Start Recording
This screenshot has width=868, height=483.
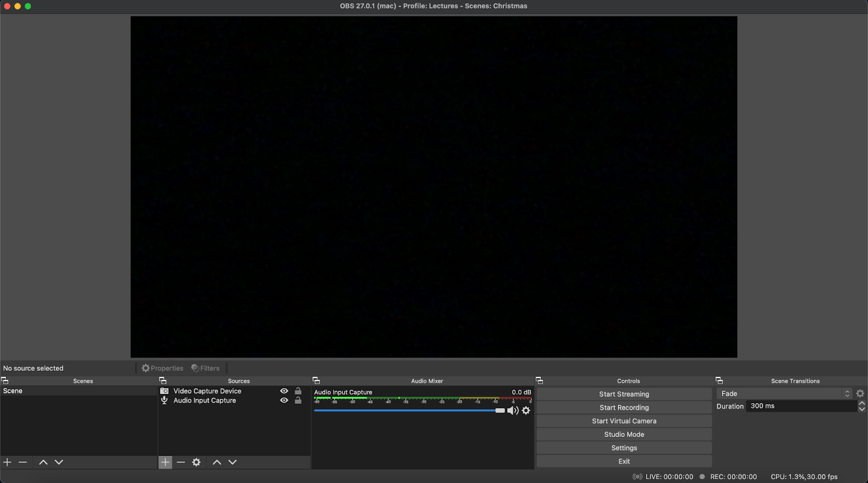tap(624, 408)
